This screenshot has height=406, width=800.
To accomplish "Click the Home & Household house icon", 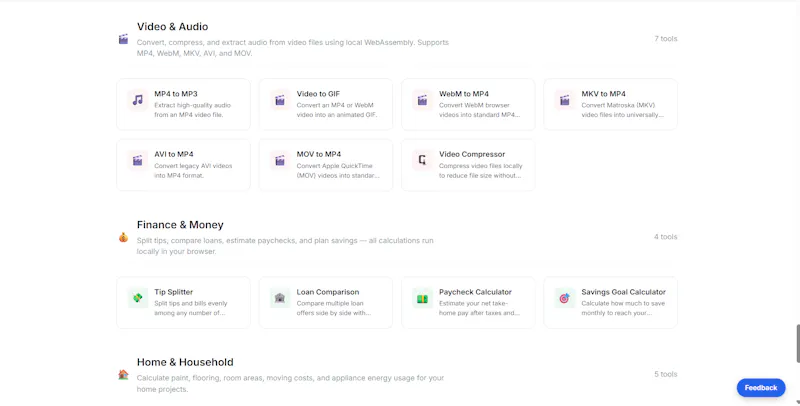I will pyautogui.click(x=123, y=374).
